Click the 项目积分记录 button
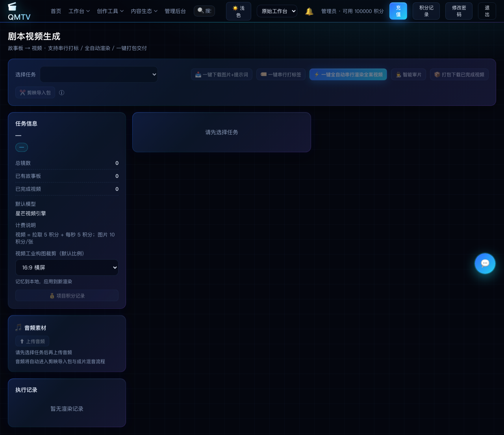This screenshot has width=504, height=435. [x=67, y=296]
